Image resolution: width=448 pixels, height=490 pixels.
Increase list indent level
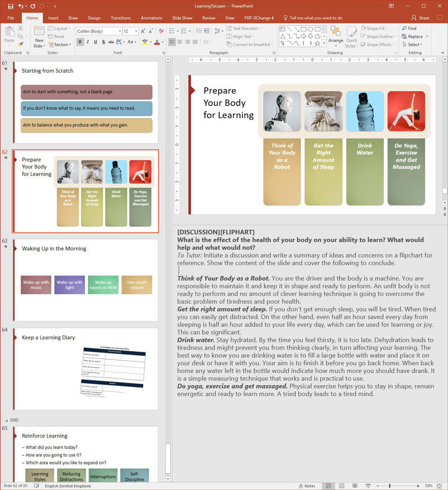tap(207, 31)
